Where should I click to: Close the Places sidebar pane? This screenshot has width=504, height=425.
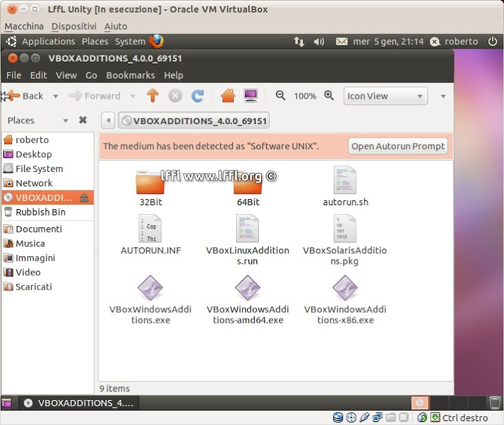pyautogui.click(x=83, y=120)
